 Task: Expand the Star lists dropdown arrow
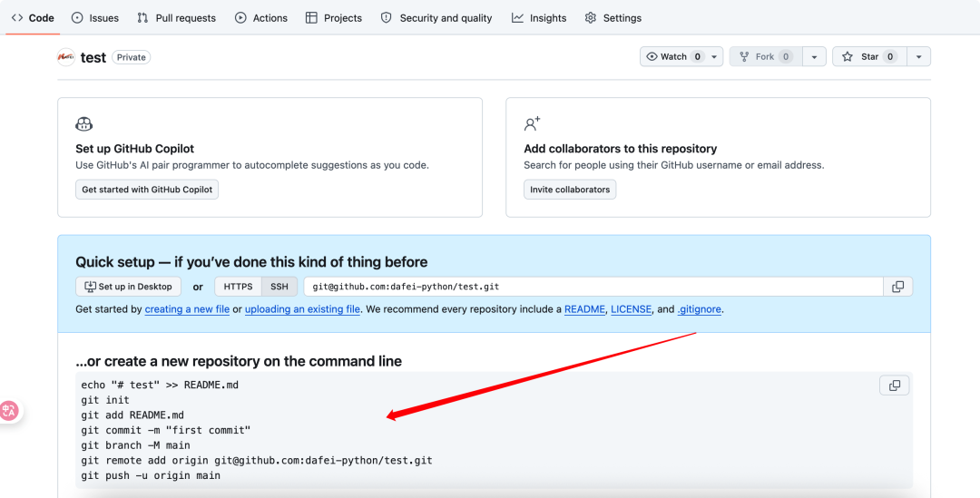pyautogui.click(x=918, y=57)
